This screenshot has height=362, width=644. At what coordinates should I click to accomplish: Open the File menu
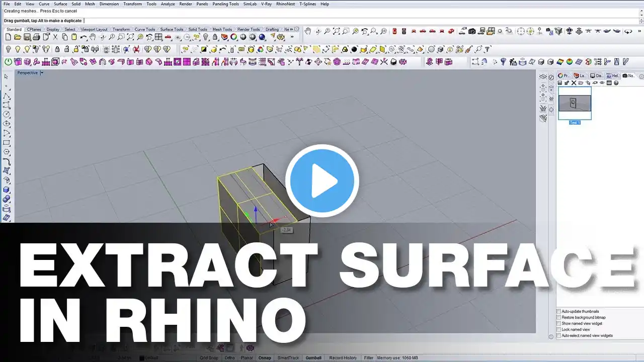(7, 4)
